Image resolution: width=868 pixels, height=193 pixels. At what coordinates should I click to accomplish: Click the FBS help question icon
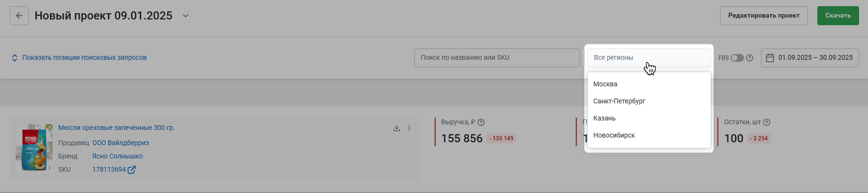[749, 58]
